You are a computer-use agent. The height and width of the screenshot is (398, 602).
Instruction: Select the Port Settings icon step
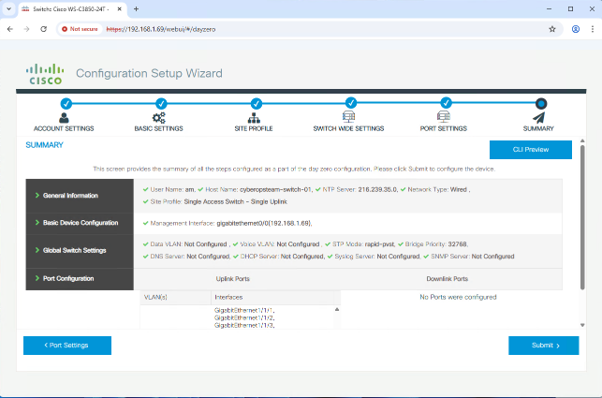443,117
